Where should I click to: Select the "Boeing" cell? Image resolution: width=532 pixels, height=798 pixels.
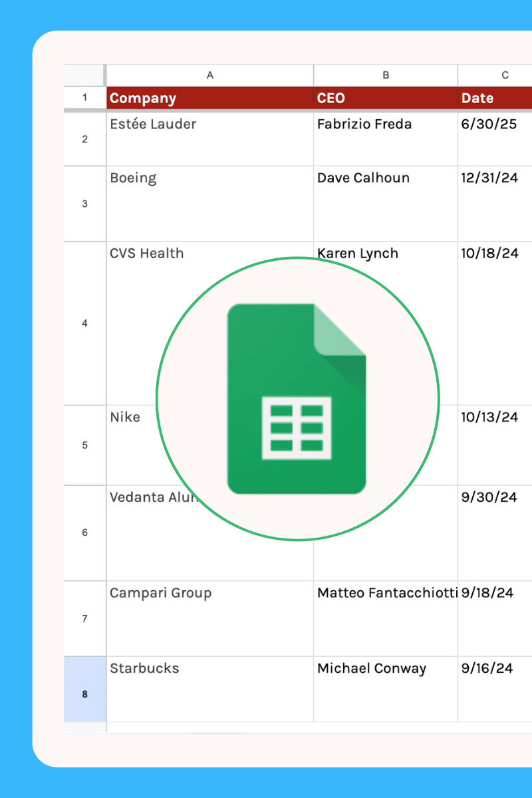tap(209, 204)
